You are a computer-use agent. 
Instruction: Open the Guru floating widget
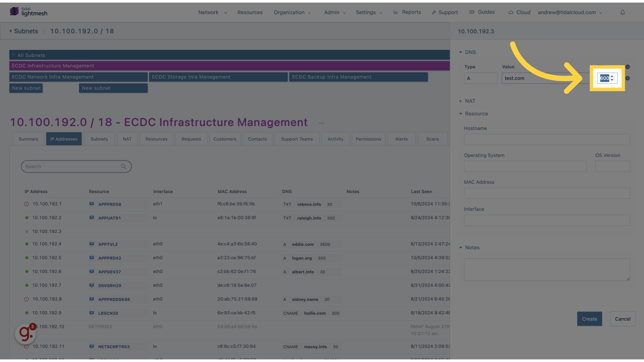[x=25, y=334]
